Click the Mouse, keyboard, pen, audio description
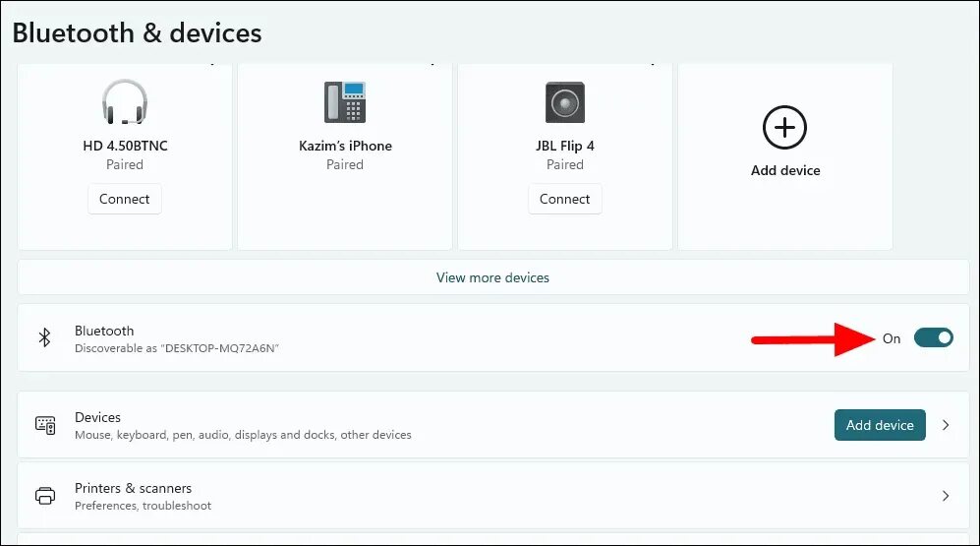Image resolution: width=980 pixels, height=546 pixels. (x=243, y=435)
